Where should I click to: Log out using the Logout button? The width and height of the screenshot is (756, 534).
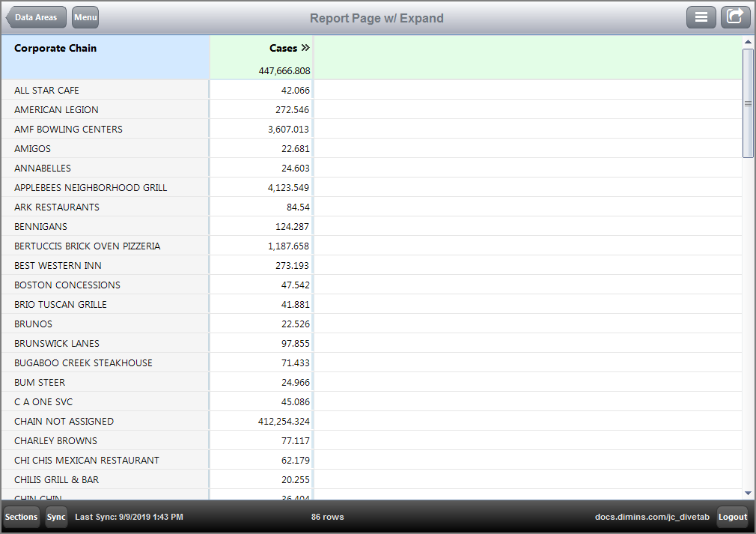(x=732, y=517)
